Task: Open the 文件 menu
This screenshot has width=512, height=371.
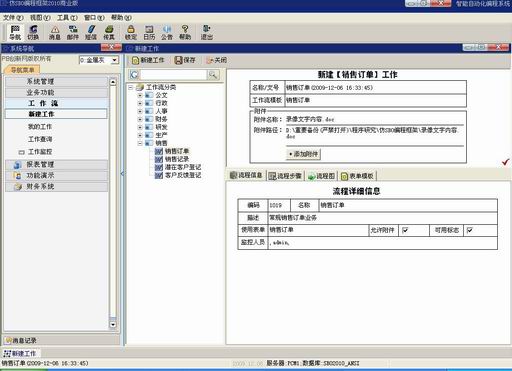Action: click(13, 17)
